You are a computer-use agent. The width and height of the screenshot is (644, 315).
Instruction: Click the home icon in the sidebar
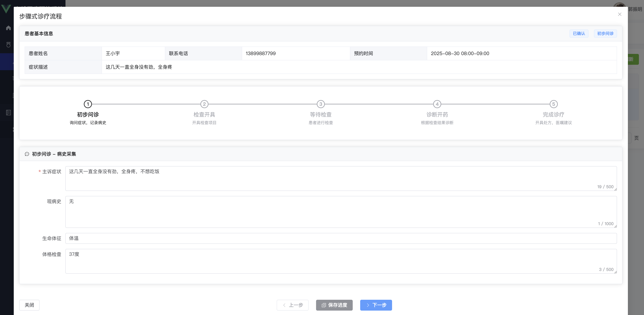pyautogui.click(x=8, y=28)
